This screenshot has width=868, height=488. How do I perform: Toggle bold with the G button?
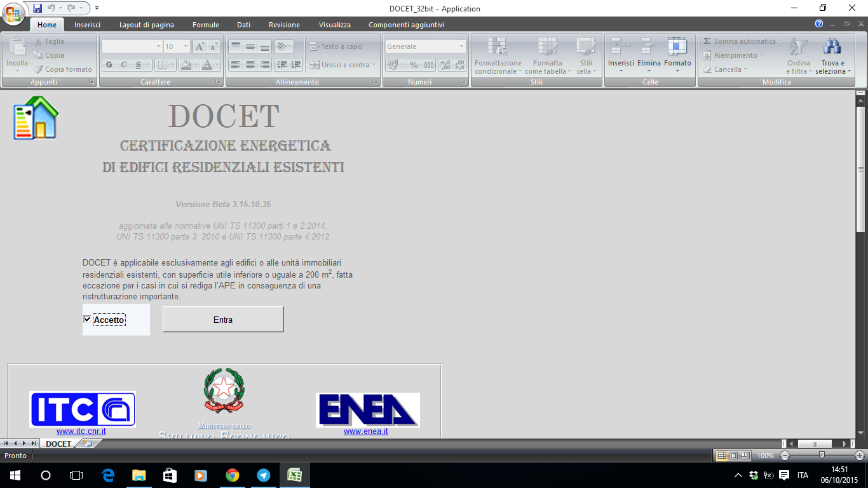pyautogui.click(x=109, y=65)
